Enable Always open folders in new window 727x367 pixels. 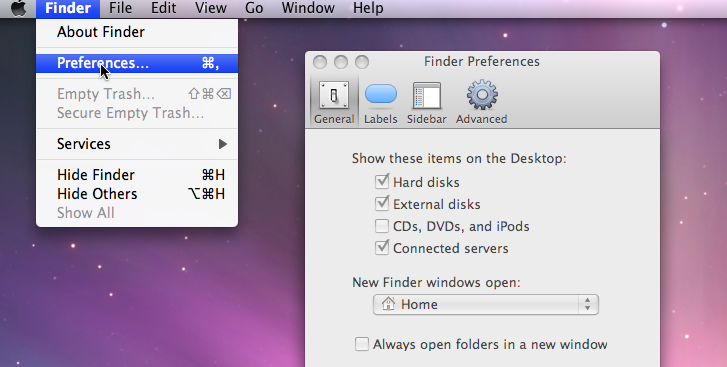coord(362,344)
